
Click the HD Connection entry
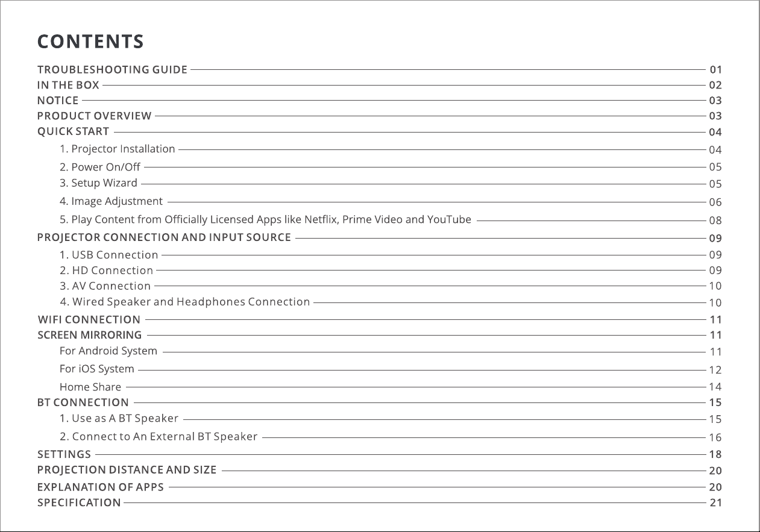point(107,271)
